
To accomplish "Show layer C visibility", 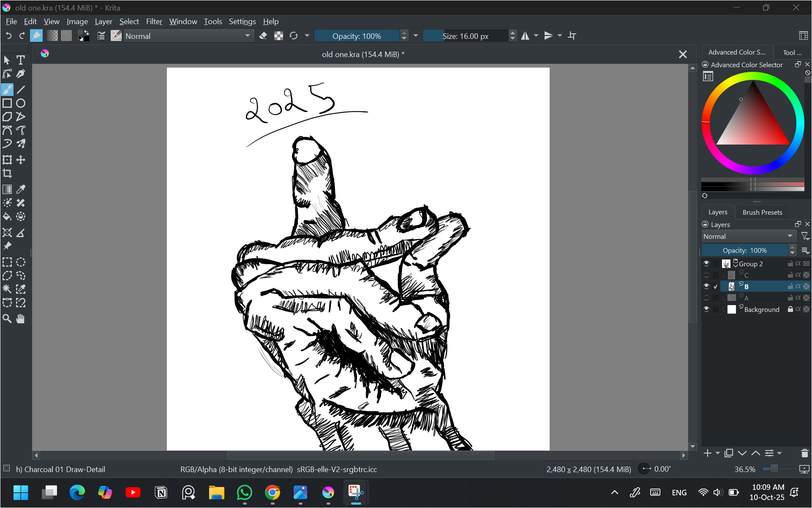I will 706,275.
